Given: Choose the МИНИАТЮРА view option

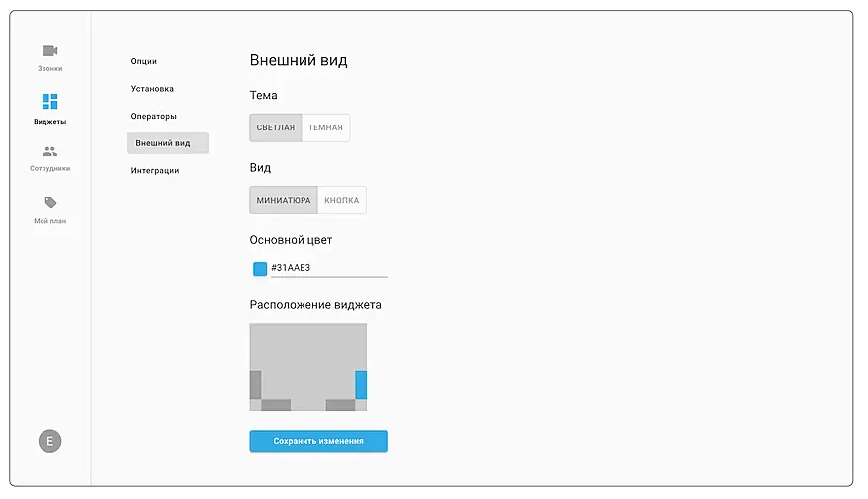Looking at the screenshot, I should tap(284, 201).
